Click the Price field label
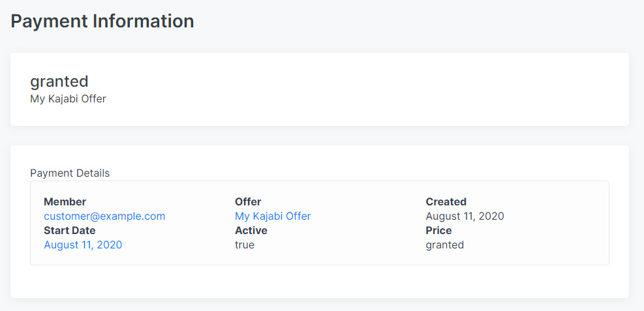Viewport: 644px width, 311px height. point(438,231)
